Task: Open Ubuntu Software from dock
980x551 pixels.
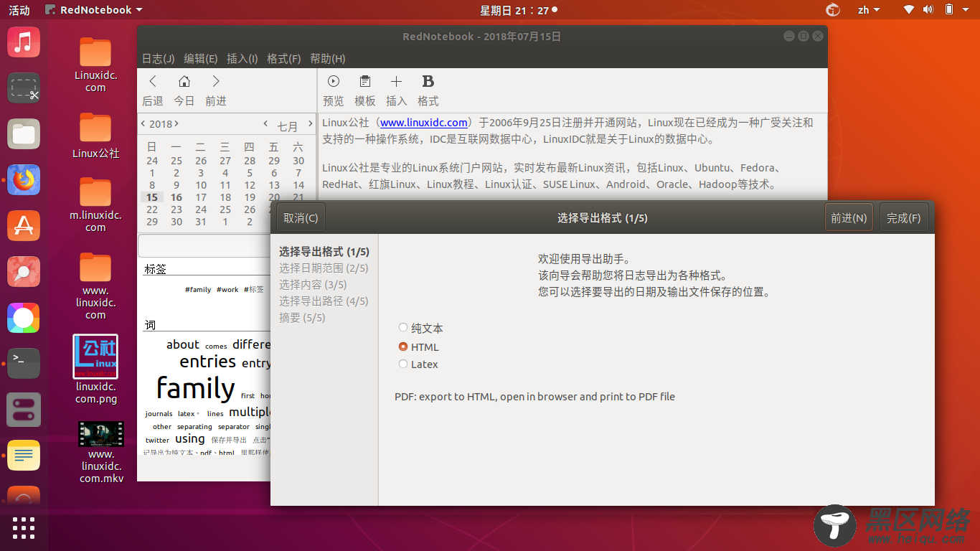Action: click(24, 225)
